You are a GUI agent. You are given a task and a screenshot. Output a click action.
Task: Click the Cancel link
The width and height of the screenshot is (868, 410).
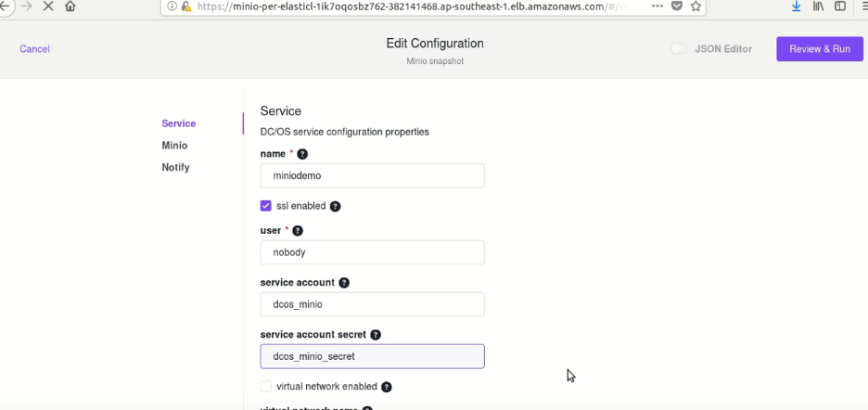34,49
